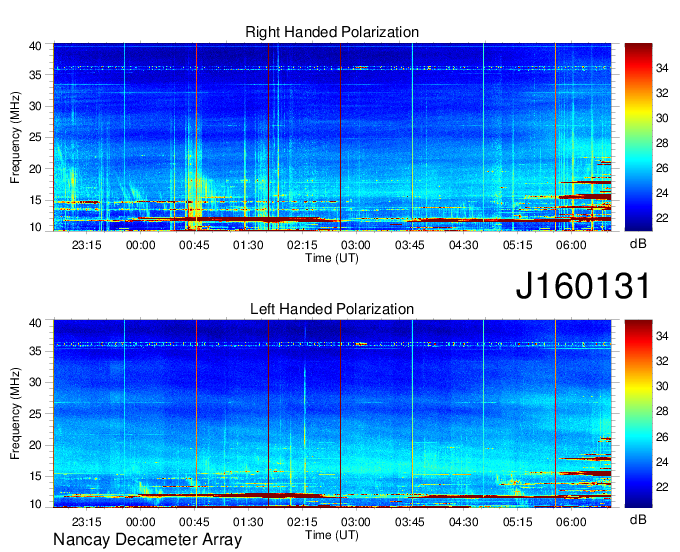Click the 25 MHz tick on bottom plot
The width and height of the screenshot is (680, 552).
(x=35, y=414)
